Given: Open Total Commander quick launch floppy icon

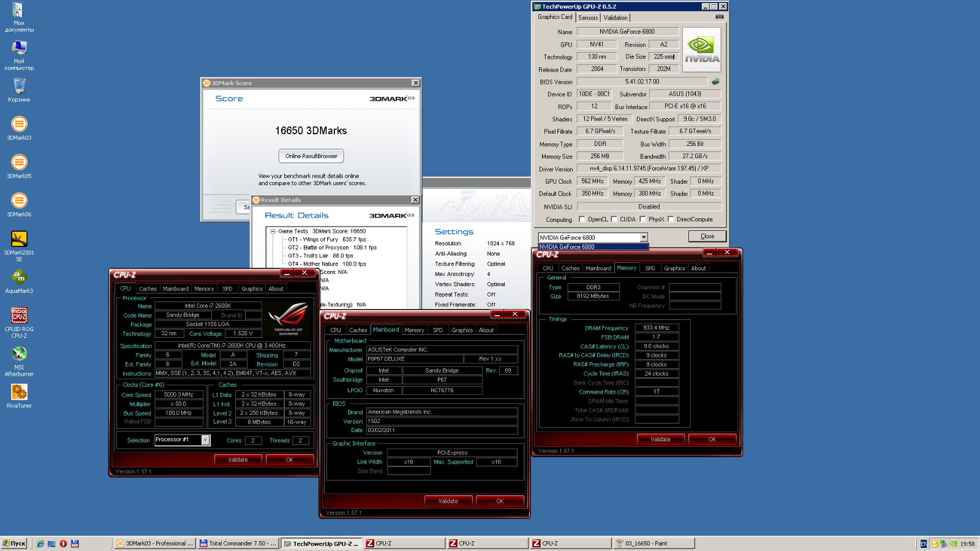Looking at the screenshot, I should click(x=75, y=544).
